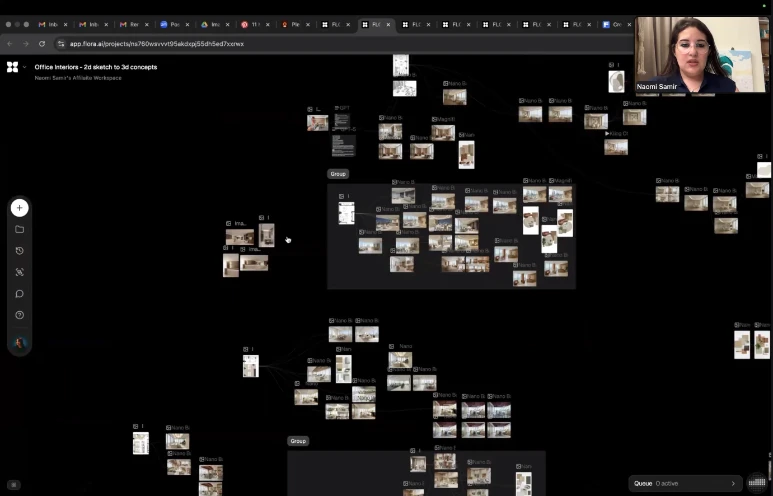Click the site info icon in address bar
Screen dimensions: 773x496
[61, 44]
